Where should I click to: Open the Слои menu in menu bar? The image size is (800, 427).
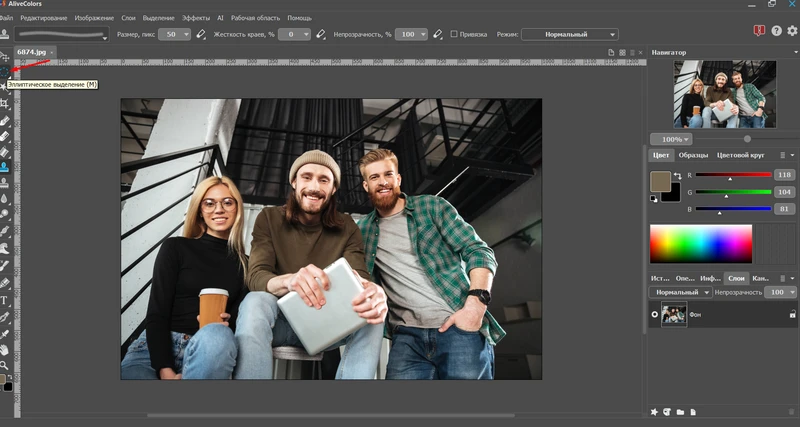pyautogui.click(x=129, y=18)
